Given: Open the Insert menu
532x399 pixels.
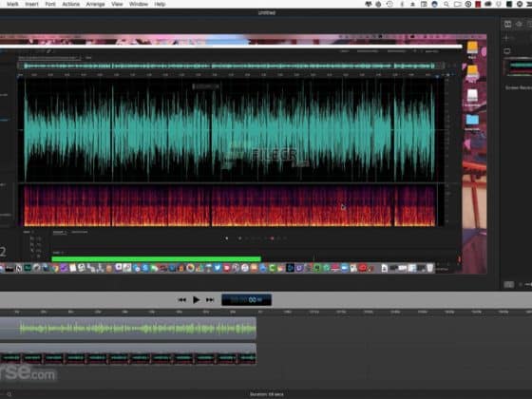Looking at the screenshot, I should (31, 4).
